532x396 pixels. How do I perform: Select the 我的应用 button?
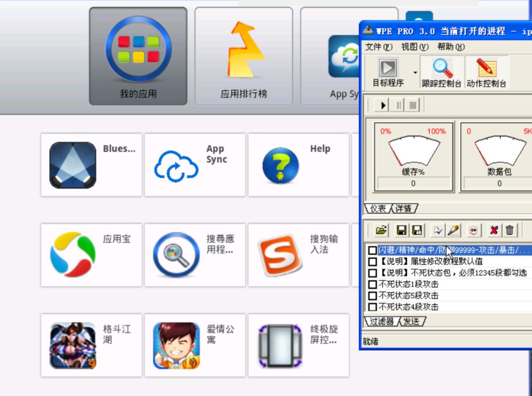coord(138,56)
